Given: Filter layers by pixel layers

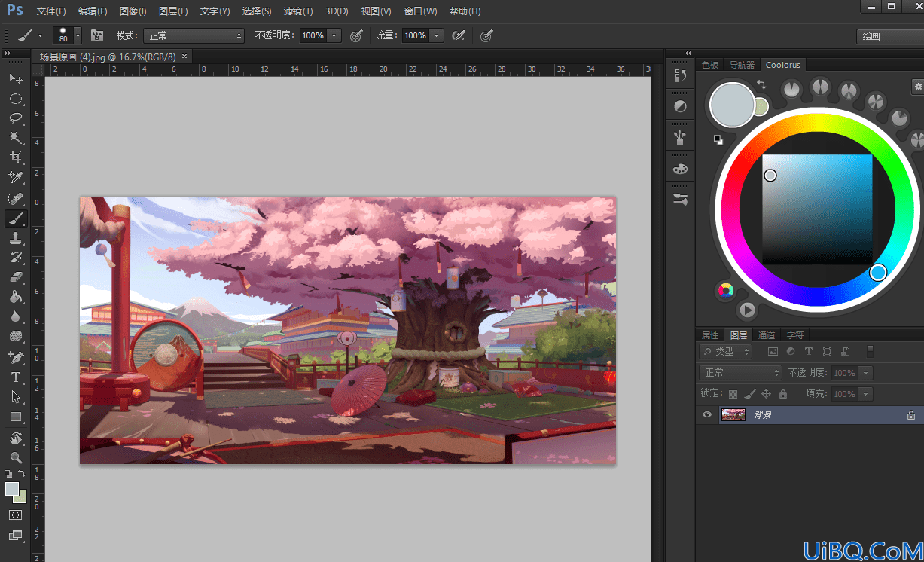Looking at the screenshot, I should coord(773,352).
